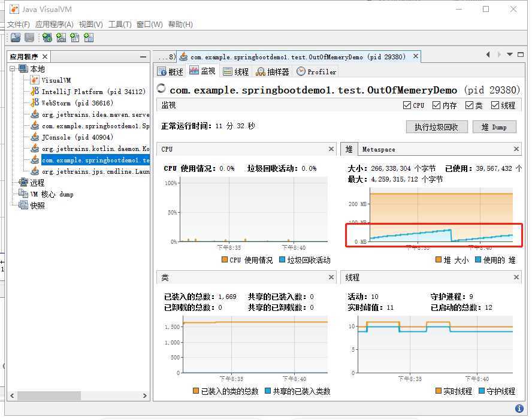Click the Java VisualVM title bar app icon

14,9
